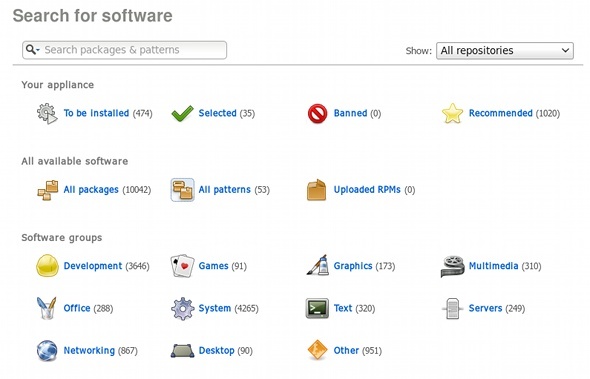Click the (474) count beside To be installed
This screenshot has height=379, width=590.
click(x=143, y=113)
